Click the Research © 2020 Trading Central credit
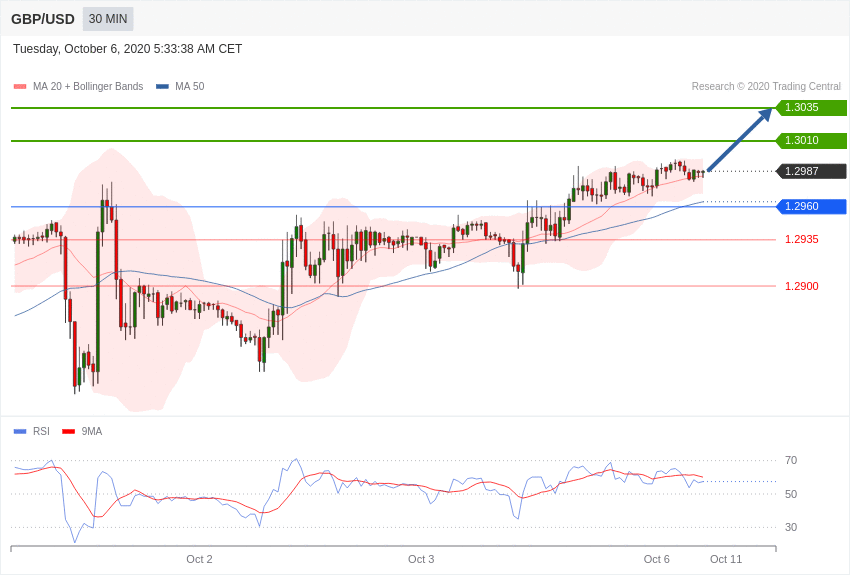The image size is (850, 576). (x=766, y=86)
